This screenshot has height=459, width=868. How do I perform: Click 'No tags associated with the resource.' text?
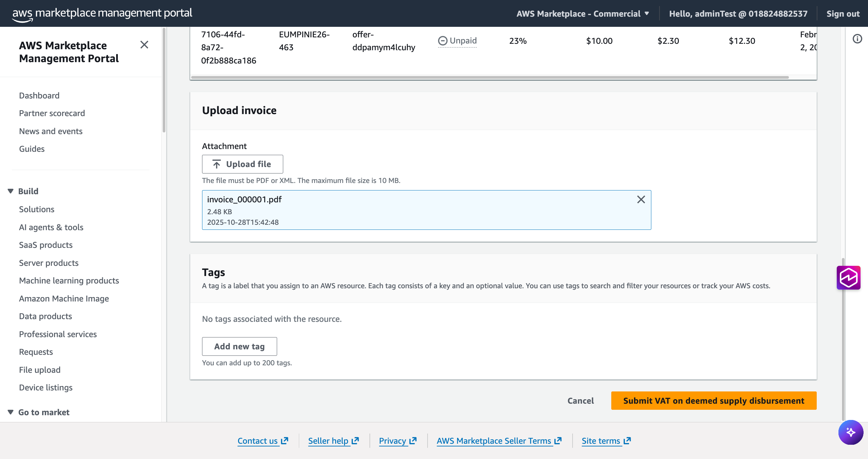272,319
